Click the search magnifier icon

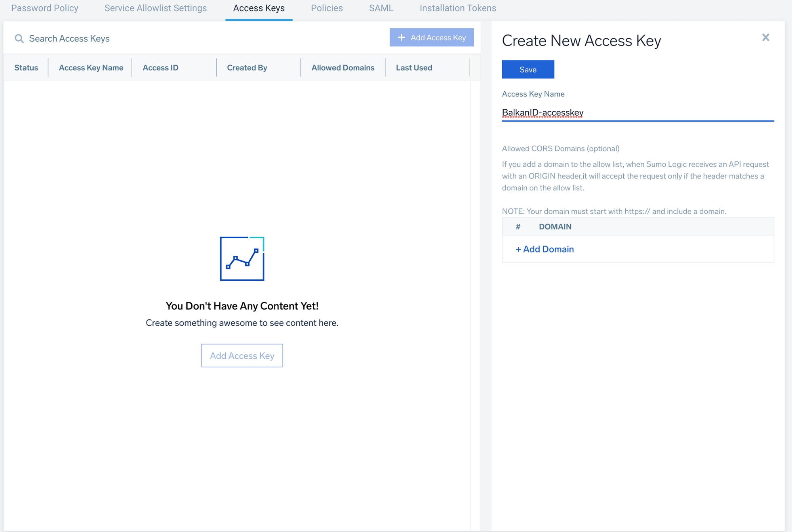(19, 38)
